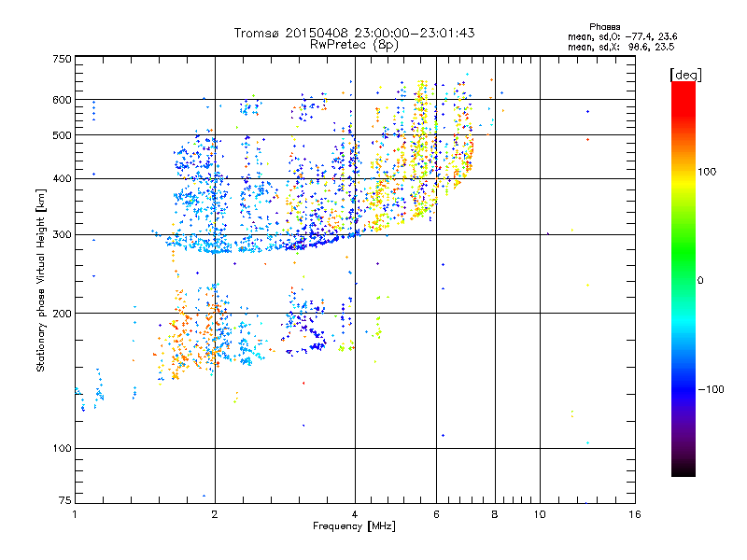The width and height of the screenshot is (747, 560).
Task: Click the x-axis label '10'
Action: [x=540, y=514]
